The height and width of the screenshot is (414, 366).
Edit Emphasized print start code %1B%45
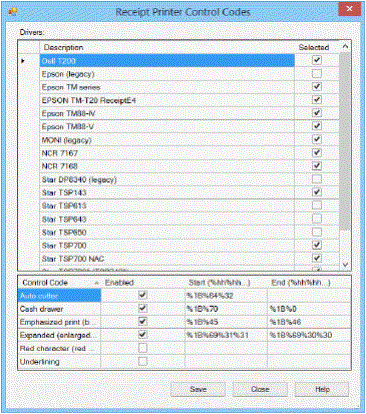(x=226, y=322)
